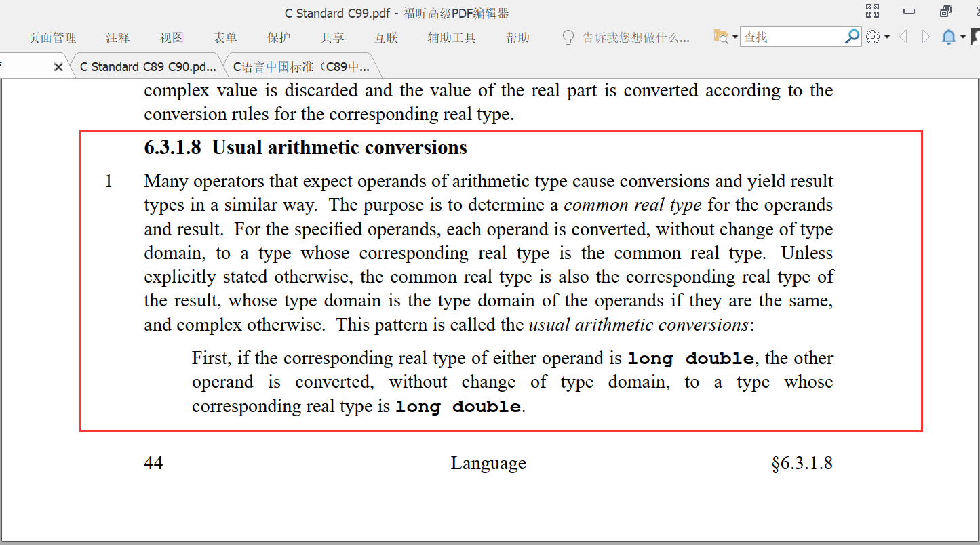Click the back navigation arrow on the toolbar
Viewport: 980px width, 545px height.
coord(903,37)
